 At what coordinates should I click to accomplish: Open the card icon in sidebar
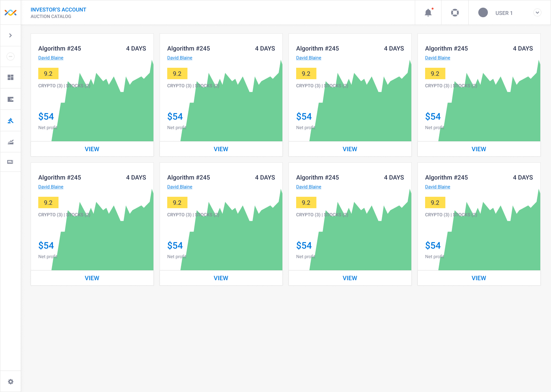click(x=10, y=162)
